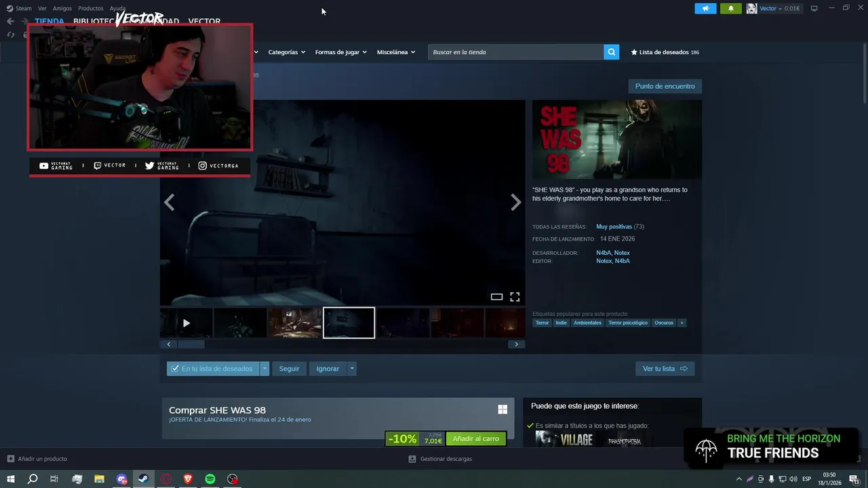
Task: Expand the wishlist button dropdown arrow
Action: pyautogui.click(x=264, y=369)
